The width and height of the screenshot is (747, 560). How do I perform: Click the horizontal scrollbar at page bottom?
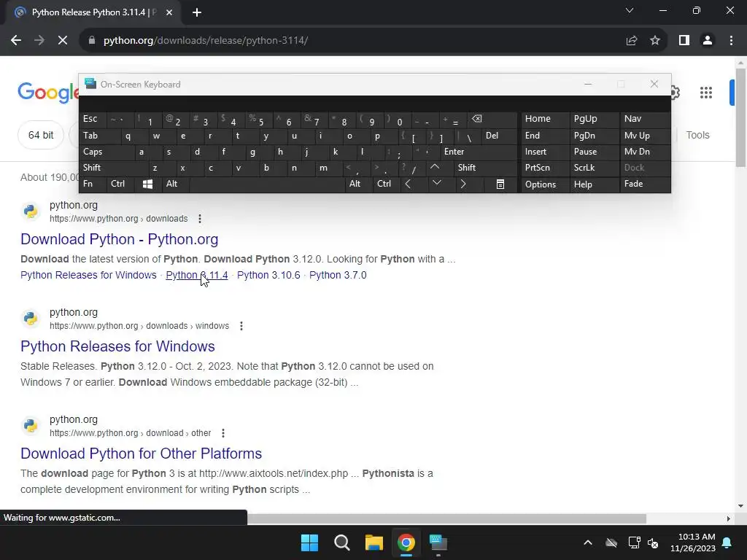pos(446,518)
